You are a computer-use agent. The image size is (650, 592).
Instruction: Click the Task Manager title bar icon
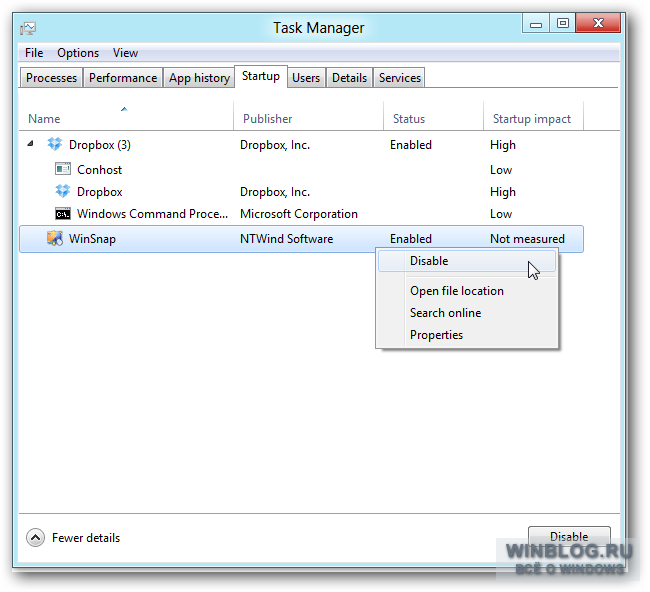pos(28,28)
